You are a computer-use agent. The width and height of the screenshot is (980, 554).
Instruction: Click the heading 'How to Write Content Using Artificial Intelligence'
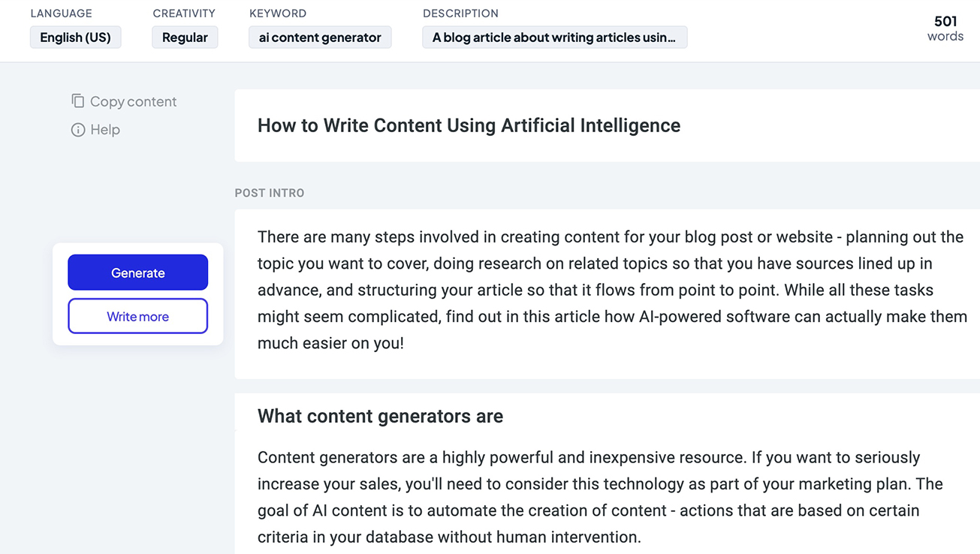point(469,125)
